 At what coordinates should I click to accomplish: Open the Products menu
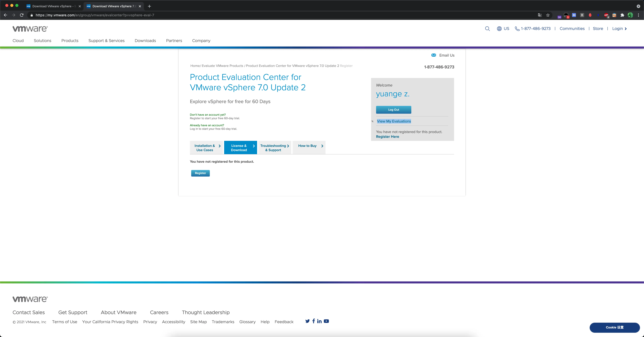70,40
